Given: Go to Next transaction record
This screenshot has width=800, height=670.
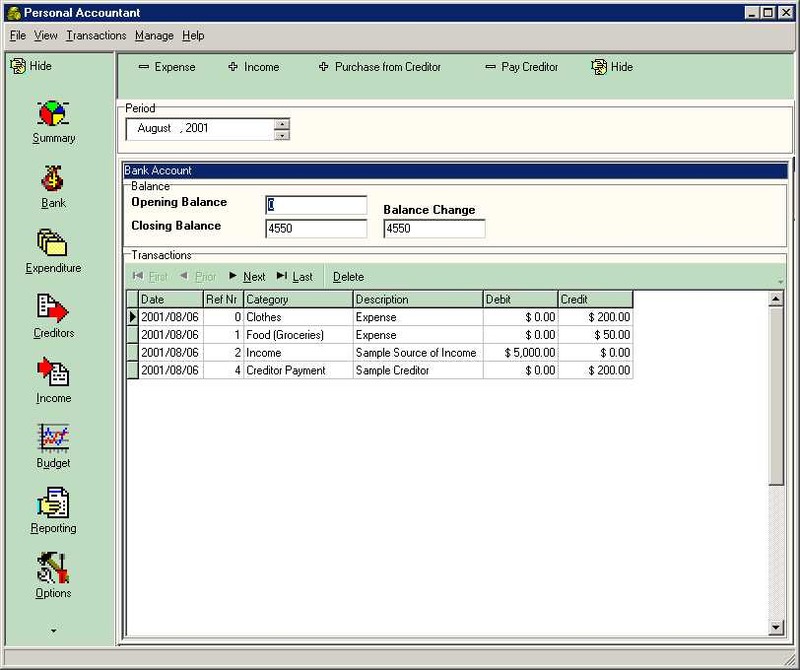Looking at the screenshot, I should click(247, 277).
